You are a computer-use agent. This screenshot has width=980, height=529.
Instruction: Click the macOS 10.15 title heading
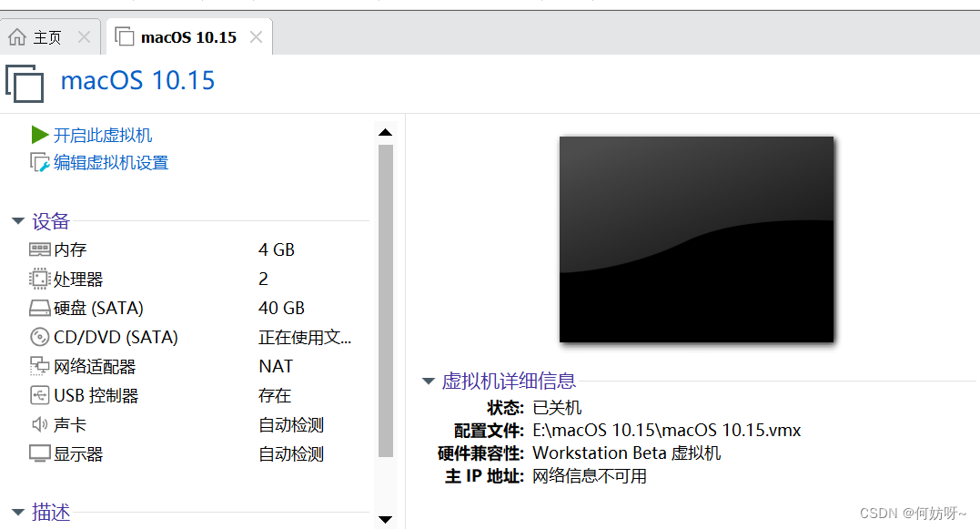(x=137, y=81)
